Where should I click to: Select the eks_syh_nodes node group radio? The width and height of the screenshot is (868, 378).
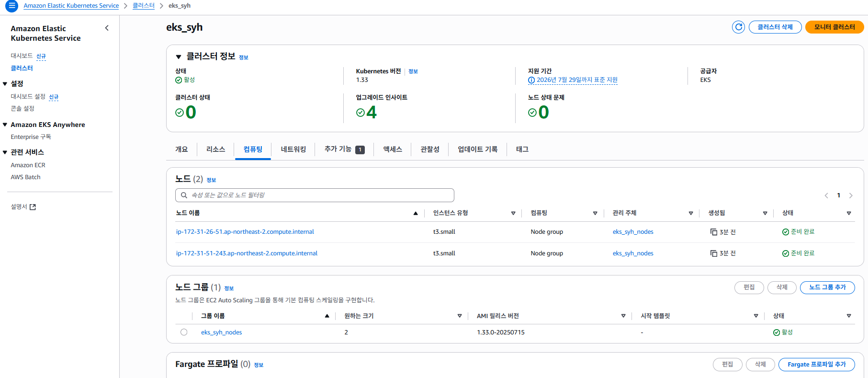pyautogui.click(x=184, y=332)
